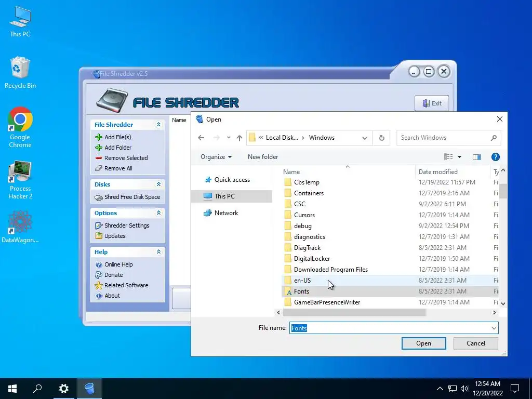
Task: Click File Shredder taskbar icon
Action: pos(89,389)
